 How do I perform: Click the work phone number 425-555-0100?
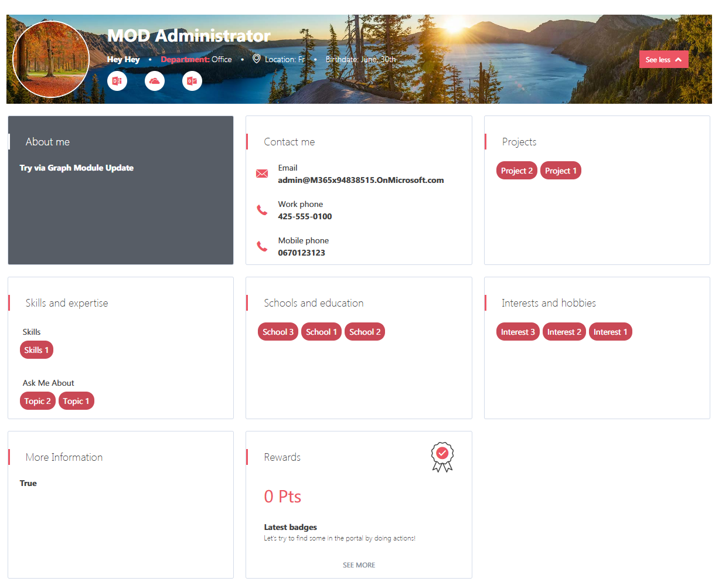click(x=305, y=216)
